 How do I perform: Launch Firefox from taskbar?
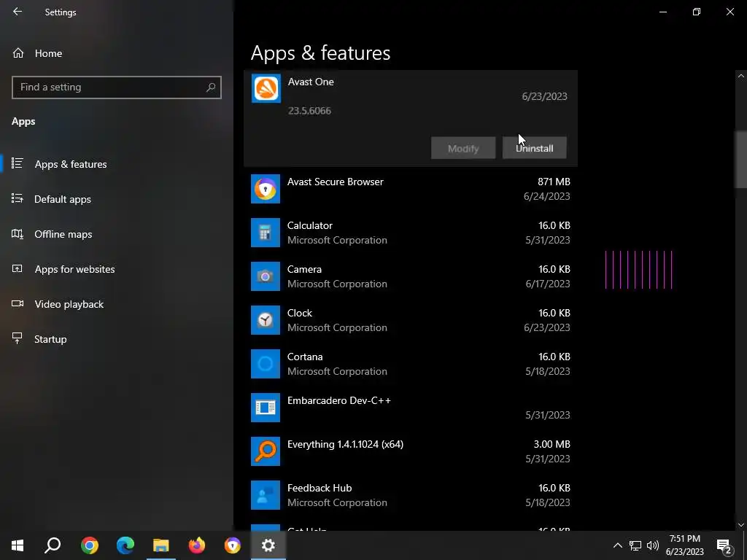(x=197, y=545)
